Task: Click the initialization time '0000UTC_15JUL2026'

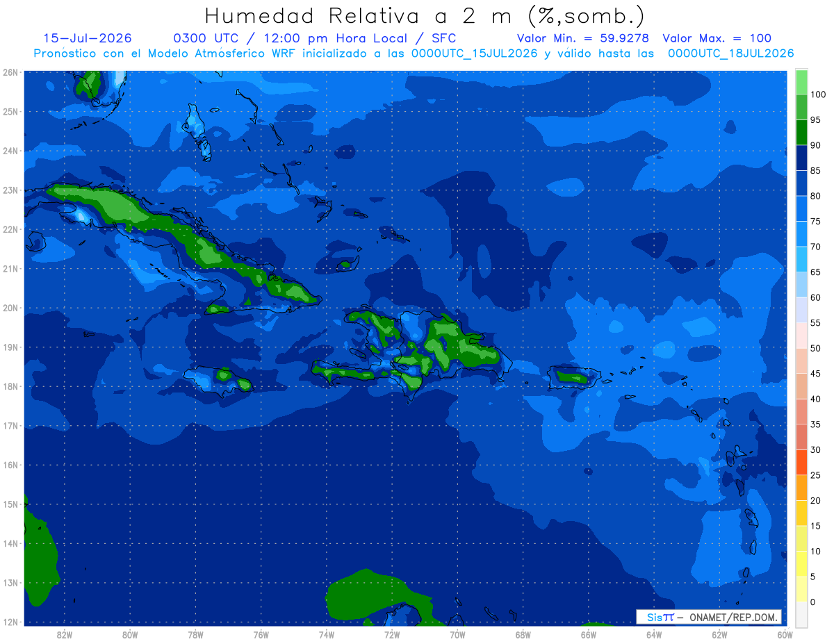Action: coord(475,53)
